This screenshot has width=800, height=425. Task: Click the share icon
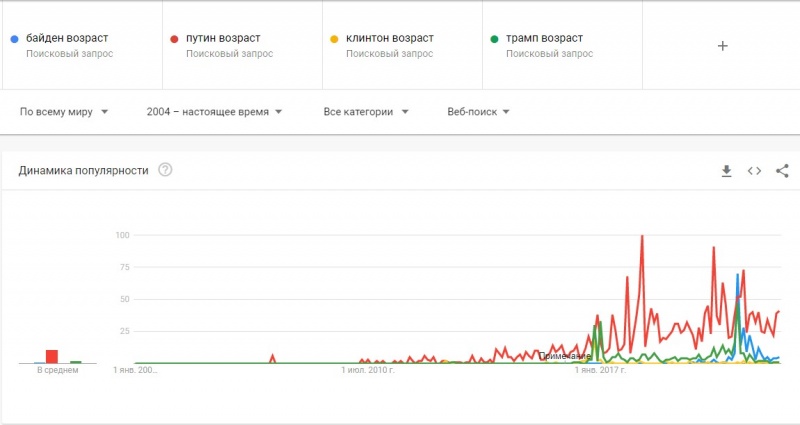coord(782,171)
